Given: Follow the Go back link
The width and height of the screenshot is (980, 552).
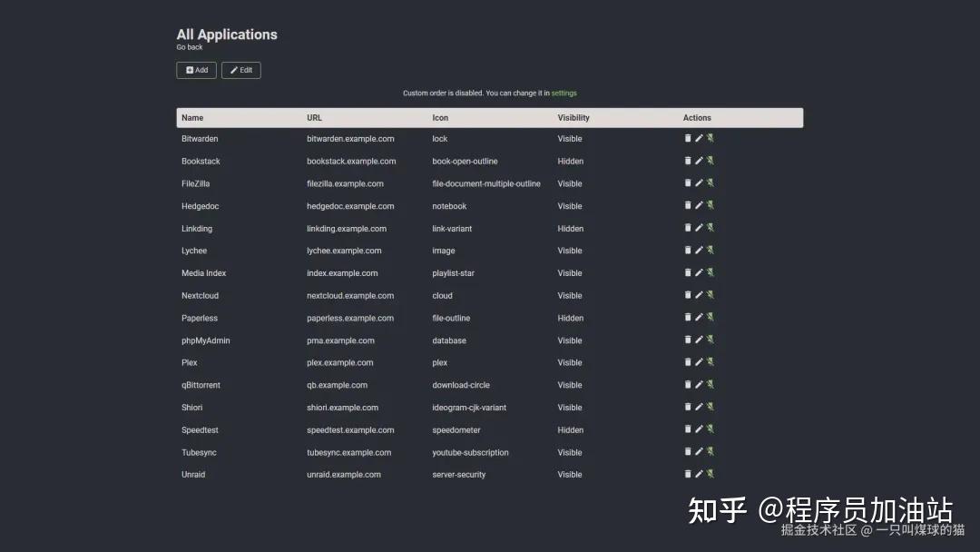Looking at the screenshot, I should pos(190,47).
